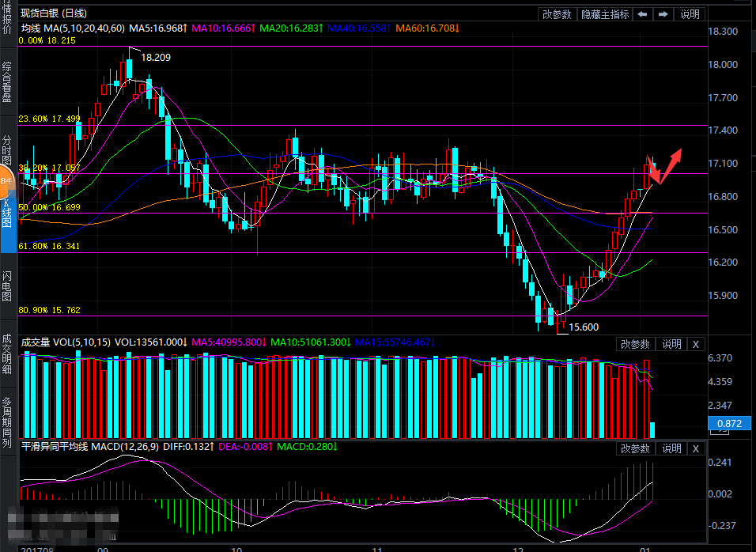Switch to the 综合看盘 sidebar tab
756x552 pixels.
pyautogui.click(x=7, y=82)
